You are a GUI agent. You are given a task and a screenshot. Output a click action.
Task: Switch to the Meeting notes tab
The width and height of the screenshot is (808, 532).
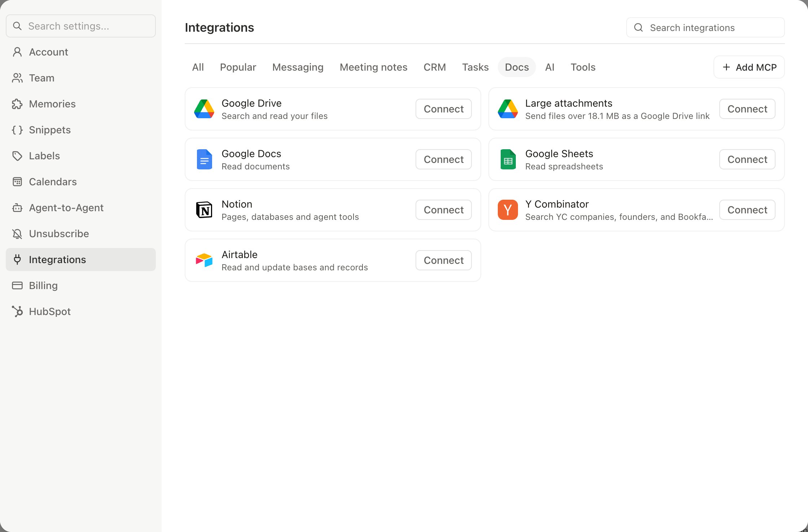374,67
